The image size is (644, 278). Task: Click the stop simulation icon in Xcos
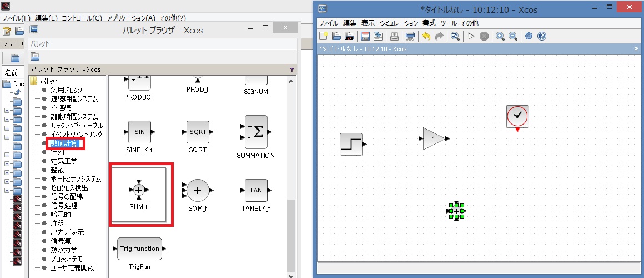(x=484, y=36)
